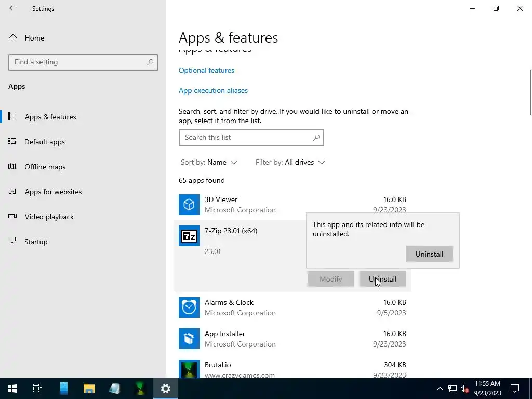Open Default apps section
The image size is (532, 399).
[x=45, y=142]
